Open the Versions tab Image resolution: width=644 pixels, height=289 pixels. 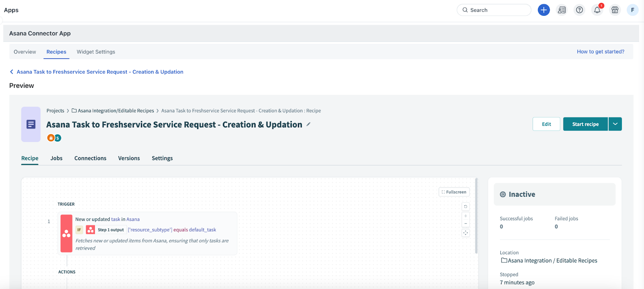129,158
